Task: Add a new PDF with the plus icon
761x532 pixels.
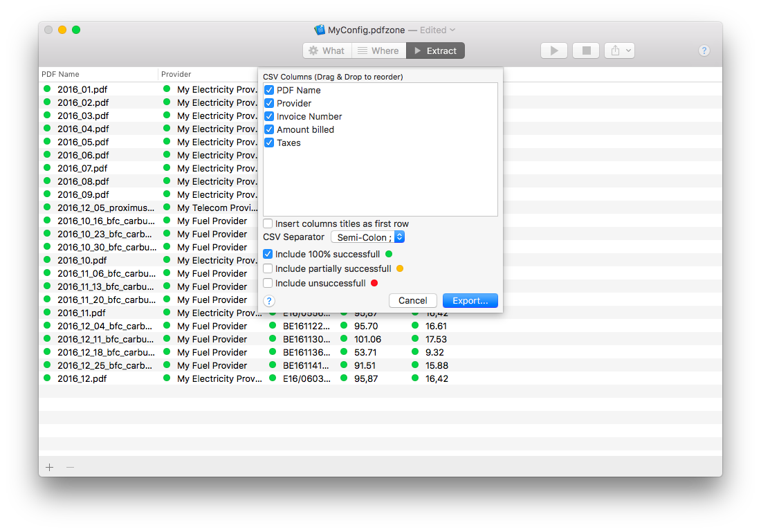Action: point(49,467)
